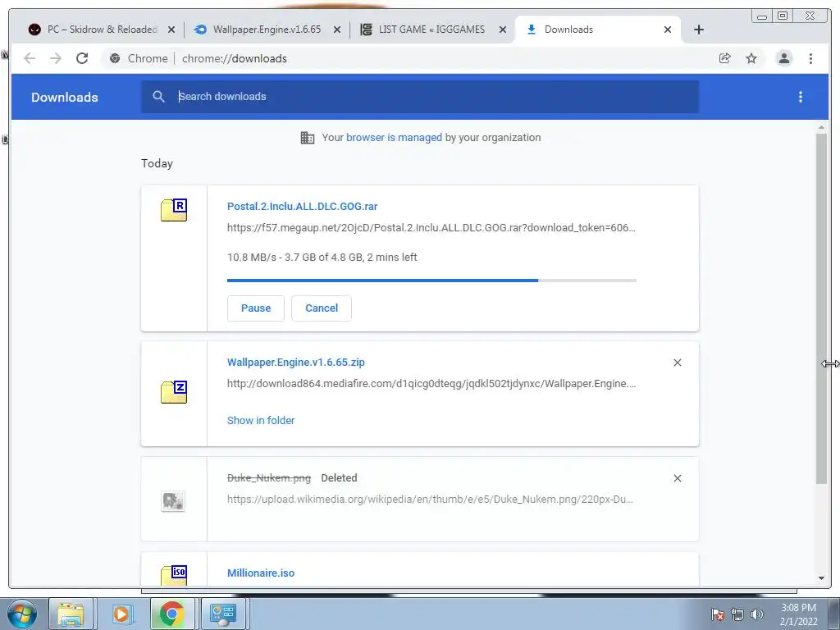The image size is (840, 630).
Task: Click the 'browser is managed' link
Action: pyautogui.click(x=395, y=138)
